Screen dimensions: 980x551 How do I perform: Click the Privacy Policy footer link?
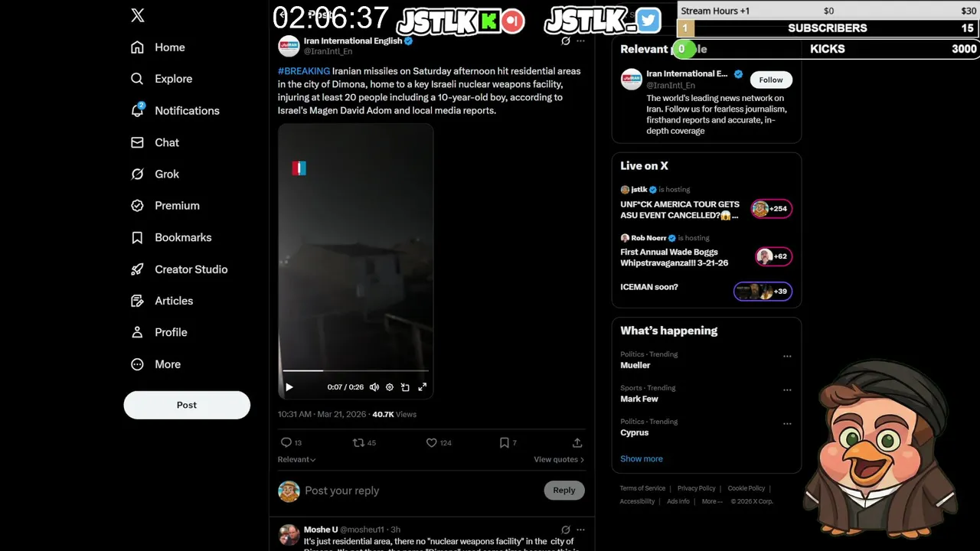[696, 488]
